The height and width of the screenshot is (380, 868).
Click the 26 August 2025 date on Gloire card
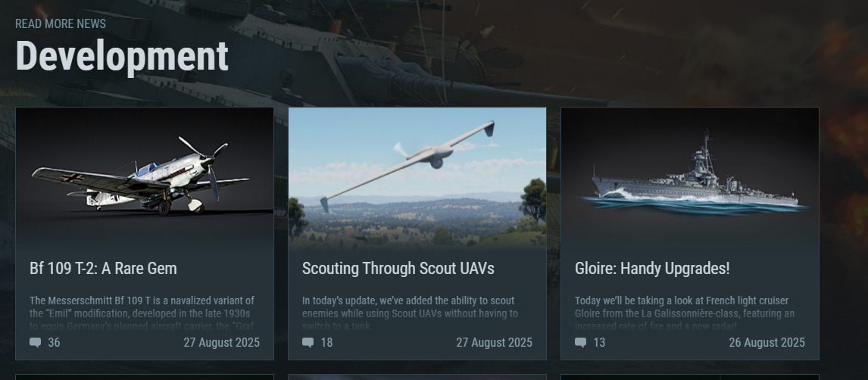(767, 343)
